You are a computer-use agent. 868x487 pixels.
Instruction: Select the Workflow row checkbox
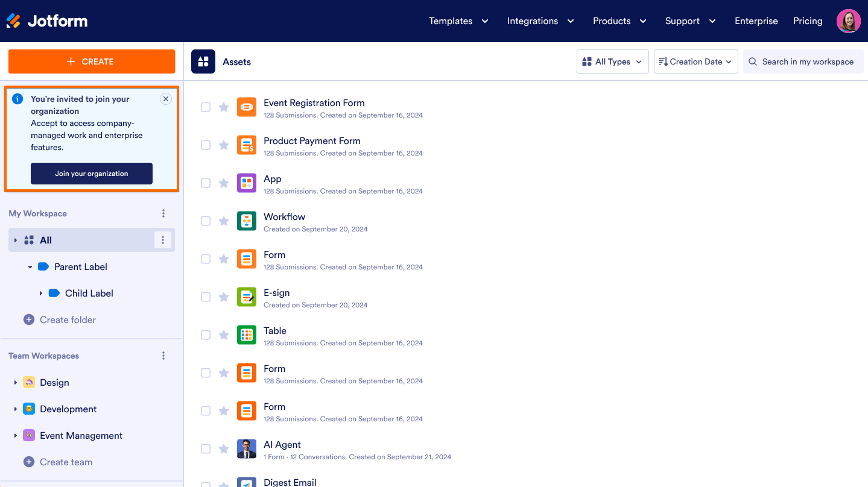[x=206, y=221]
